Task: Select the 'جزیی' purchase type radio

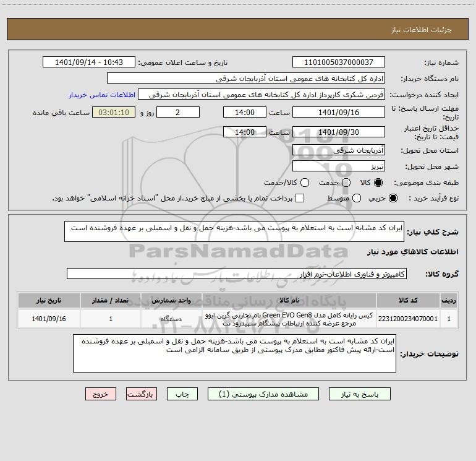Action: (393, 198)
